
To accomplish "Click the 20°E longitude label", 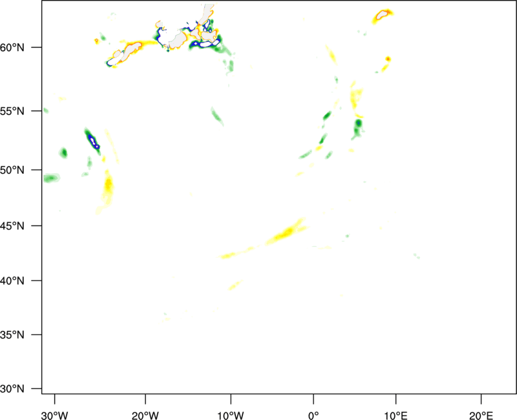I will [x=481, y=415].
